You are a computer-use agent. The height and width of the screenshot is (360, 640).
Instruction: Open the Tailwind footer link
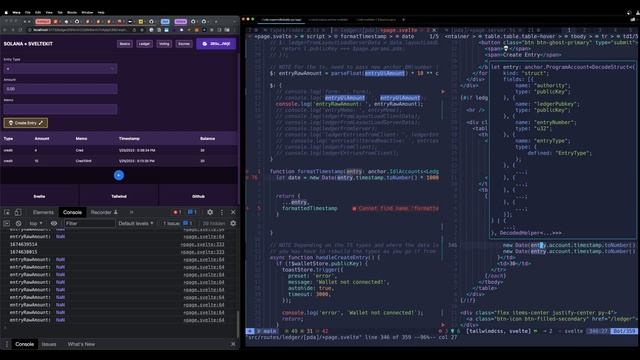point(119,196)
